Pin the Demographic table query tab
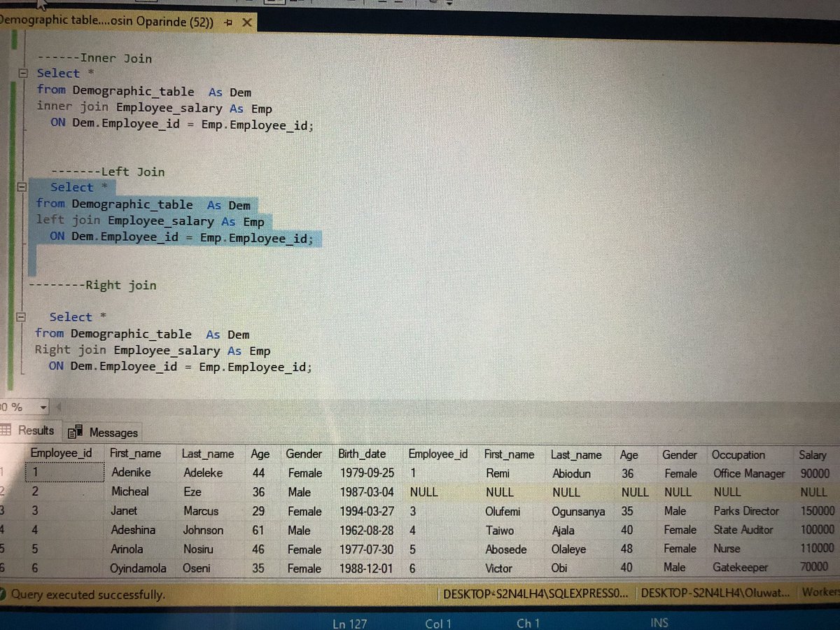 [x=228, y=22]
